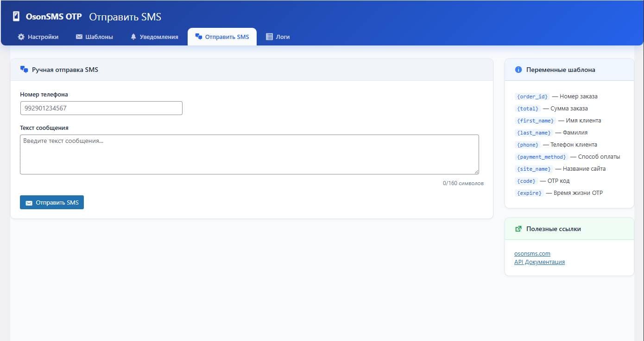Open the API Документация link
The height and width of the screenshot is (341, 644).
click(539, 262)
